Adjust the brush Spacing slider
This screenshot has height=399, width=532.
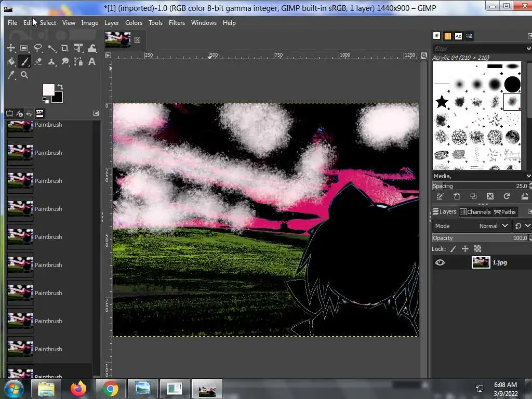[x=481, y=186]
